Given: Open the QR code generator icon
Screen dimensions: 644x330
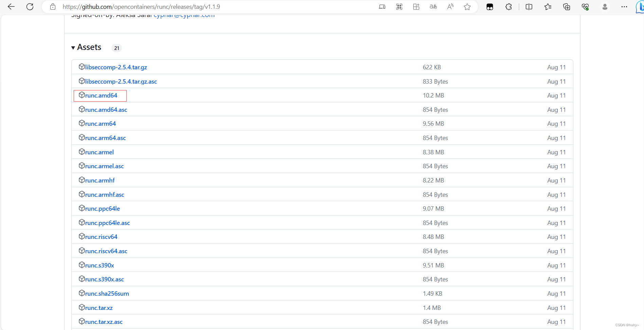Looking at the screenshot, I should coord(399,7).
